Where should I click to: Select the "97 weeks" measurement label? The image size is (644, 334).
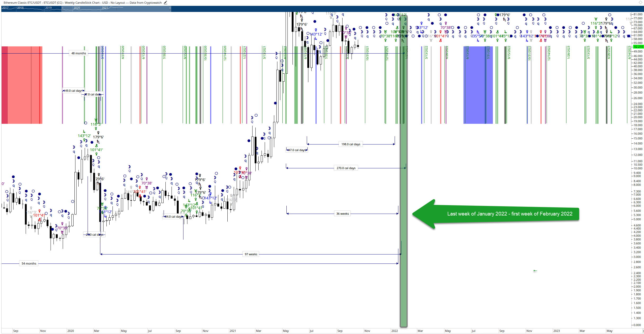(251, 254)
